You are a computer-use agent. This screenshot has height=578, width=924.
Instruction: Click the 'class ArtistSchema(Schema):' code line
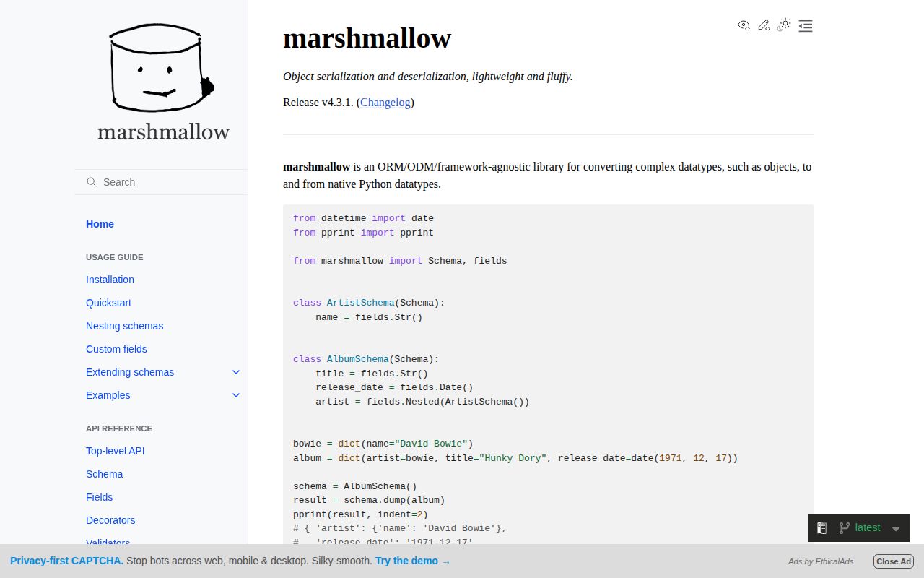tap(369, 303)
